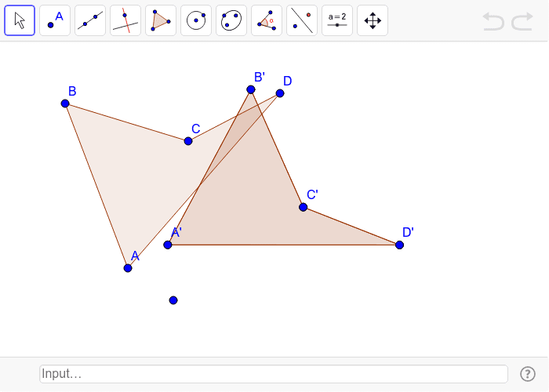The height and width of the screenshot is (392, 549).
Task: Choose the Point tool
Action: click(x=55, y=20)
